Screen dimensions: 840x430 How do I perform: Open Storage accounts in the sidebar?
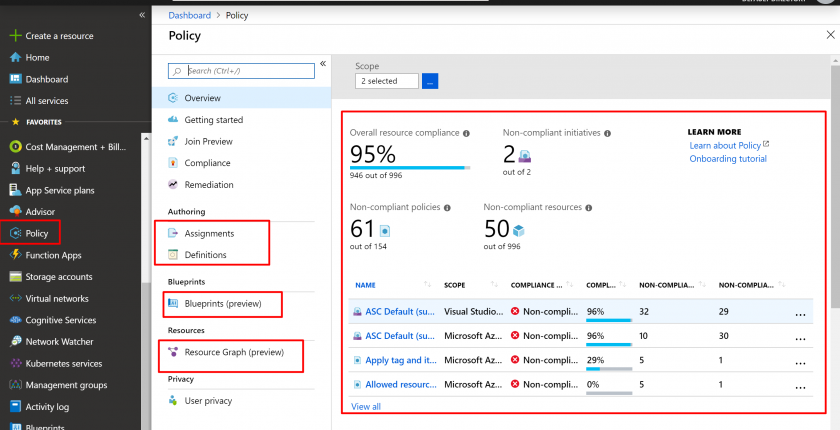point(59,277)
